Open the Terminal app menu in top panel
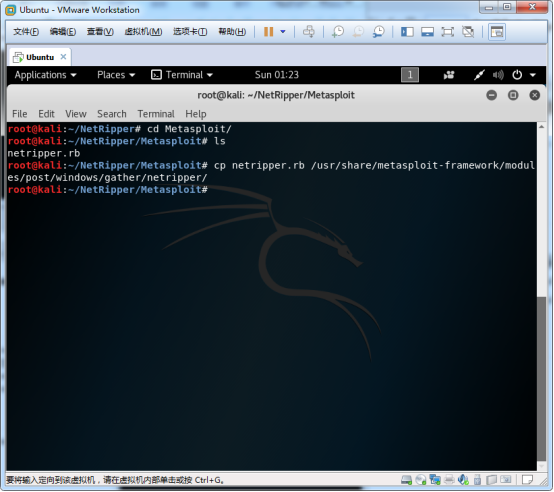 182,75
